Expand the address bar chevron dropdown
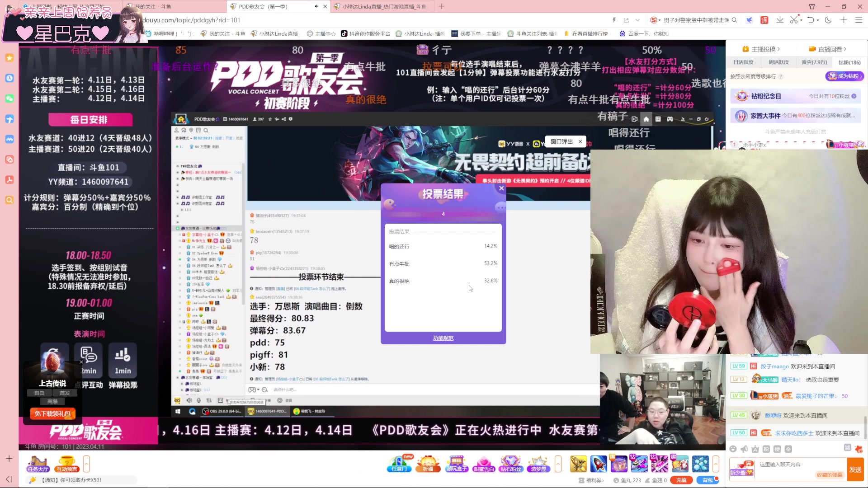 [637, 20]
